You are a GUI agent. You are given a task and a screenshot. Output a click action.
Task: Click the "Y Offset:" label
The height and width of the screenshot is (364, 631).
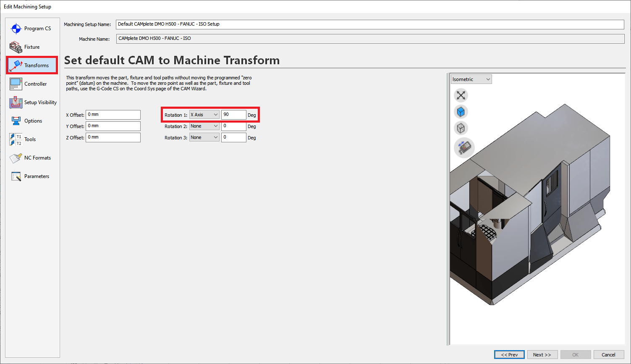pos(75,126)
